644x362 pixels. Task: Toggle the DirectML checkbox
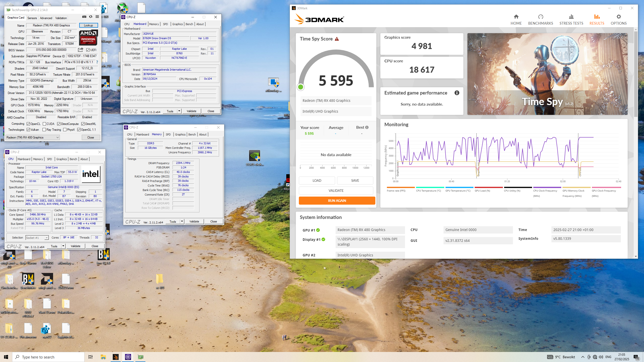point(83,124)
